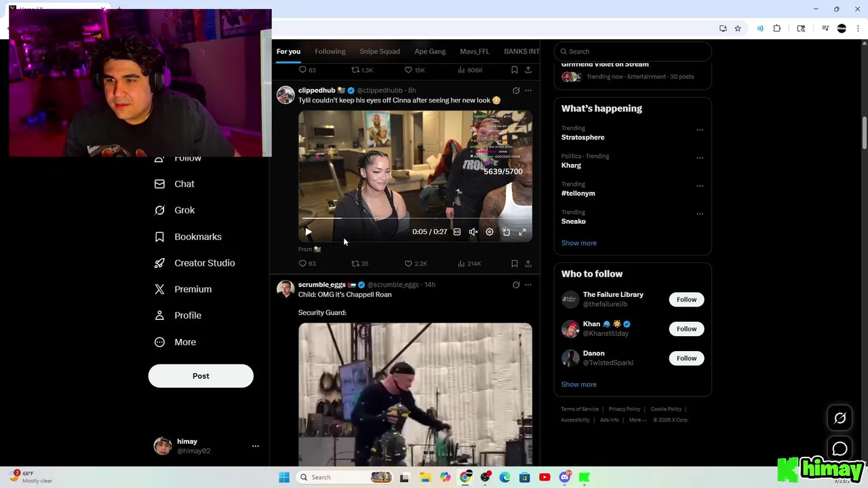Like the clippedhub post with 2.2K likes
Screen dimensions: 868x488
click(x=415, y=264)
